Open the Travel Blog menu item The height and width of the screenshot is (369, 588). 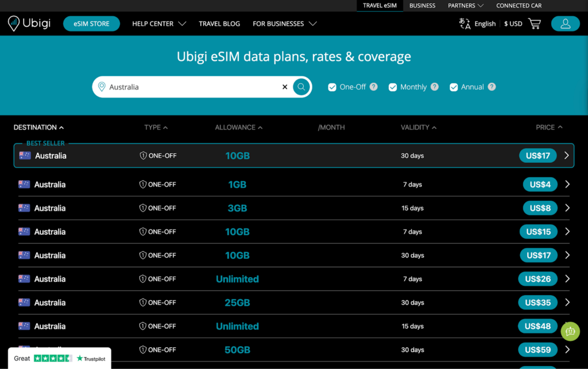pyautogui.click(x=219, y=24)
